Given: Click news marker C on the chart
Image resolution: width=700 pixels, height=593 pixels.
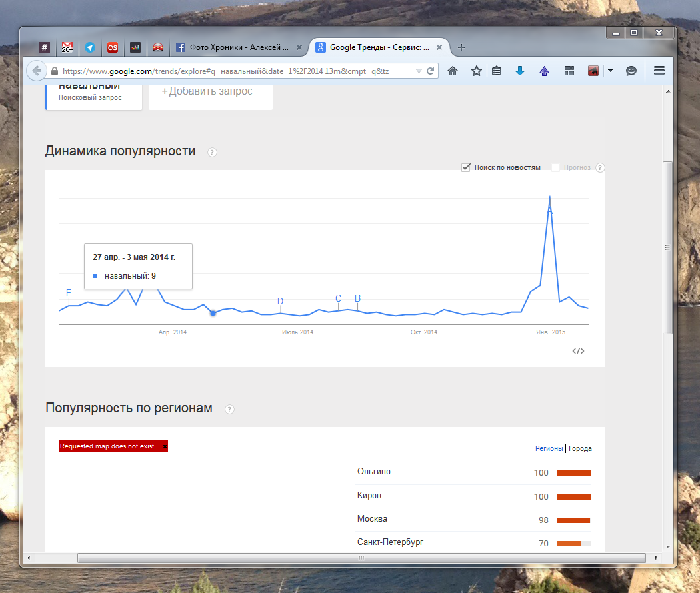Looking at the screenshot, I should click(339, 298).
